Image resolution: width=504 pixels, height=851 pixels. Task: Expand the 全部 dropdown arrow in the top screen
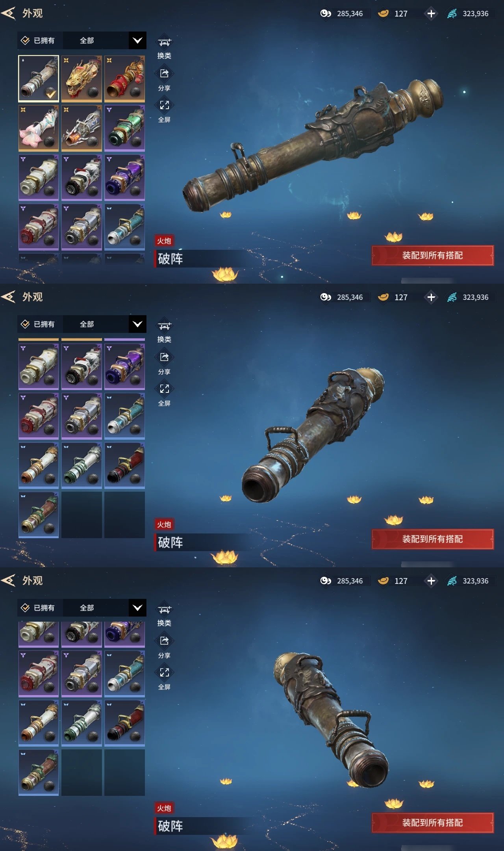137,40
